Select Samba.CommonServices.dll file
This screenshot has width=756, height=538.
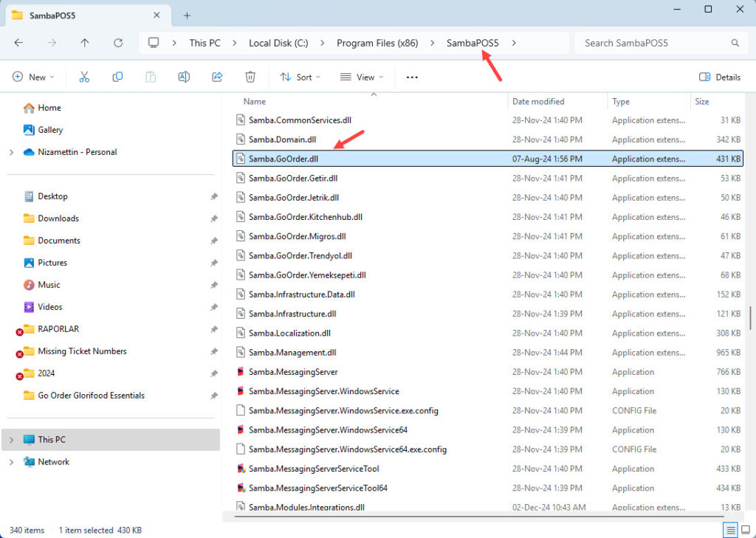(x=488, y=120)
